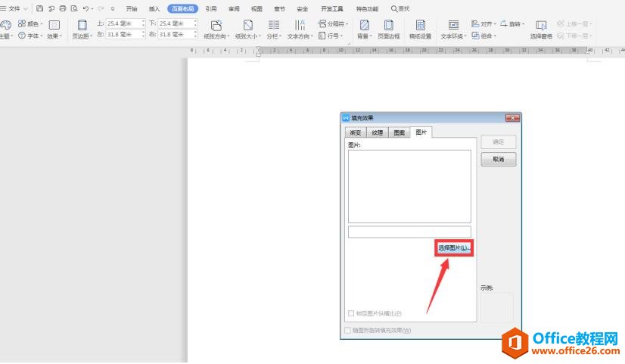This screenshot has height=364, width=625.
Task: Expand the 分隔符 breaks dropdown
Action: pyautogui.click(x=333, y=23)
